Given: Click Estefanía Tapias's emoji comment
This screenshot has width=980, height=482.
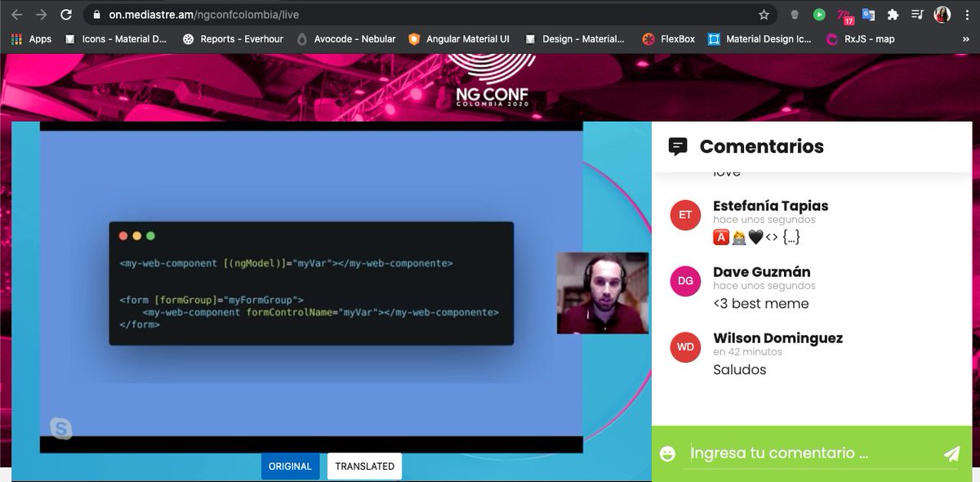Looking at the screenshot, I should [x=756, y=238].
